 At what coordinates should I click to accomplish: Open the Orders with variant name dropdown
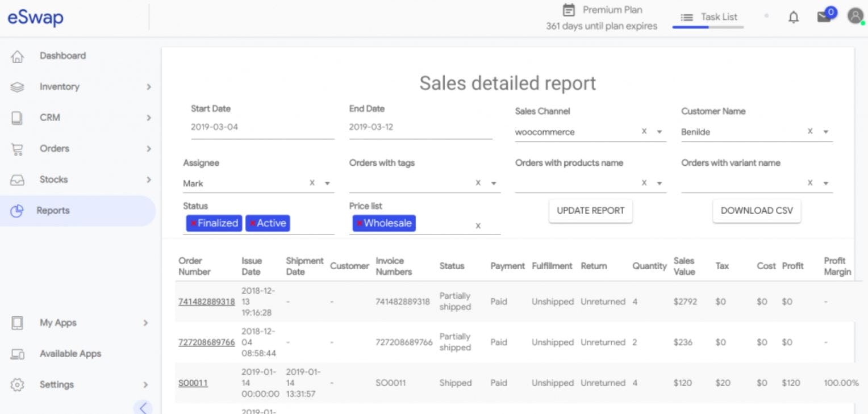[x=825, y=183]
